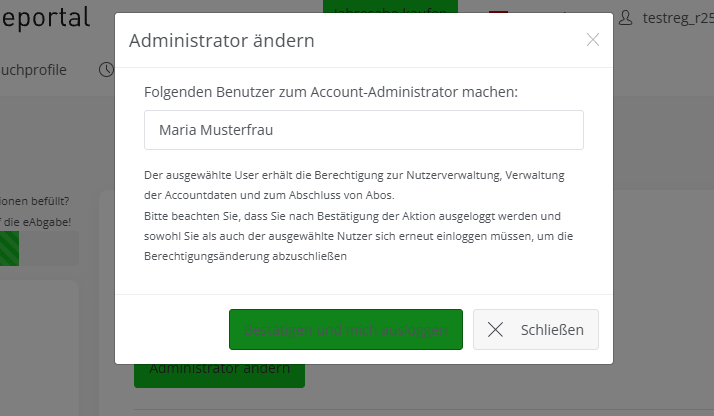Close the dialog via the header X icon
714x416 pixels.
593,40
